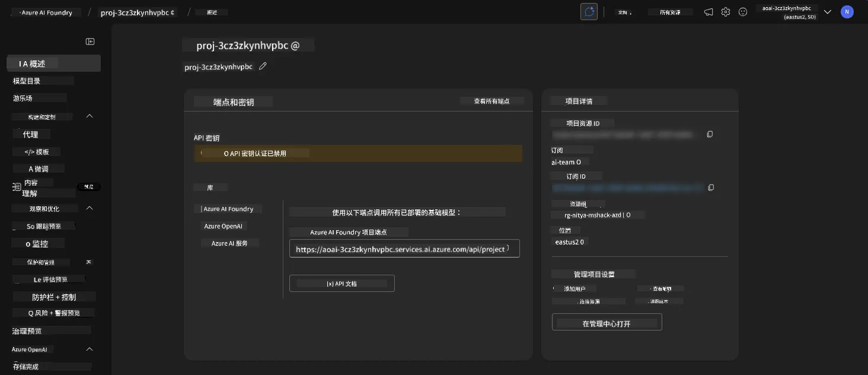Collapse the left sidebar panel icon
This screenshot has width=868, height=375.
90,42
